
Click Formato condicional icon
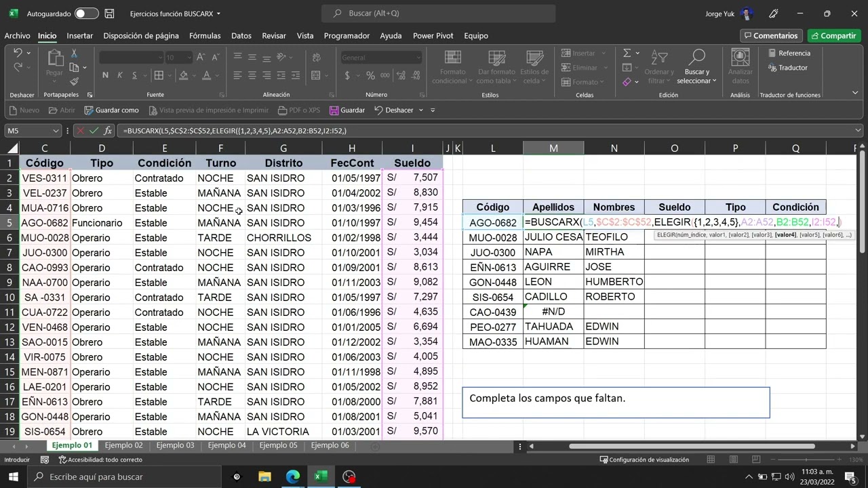452,58
